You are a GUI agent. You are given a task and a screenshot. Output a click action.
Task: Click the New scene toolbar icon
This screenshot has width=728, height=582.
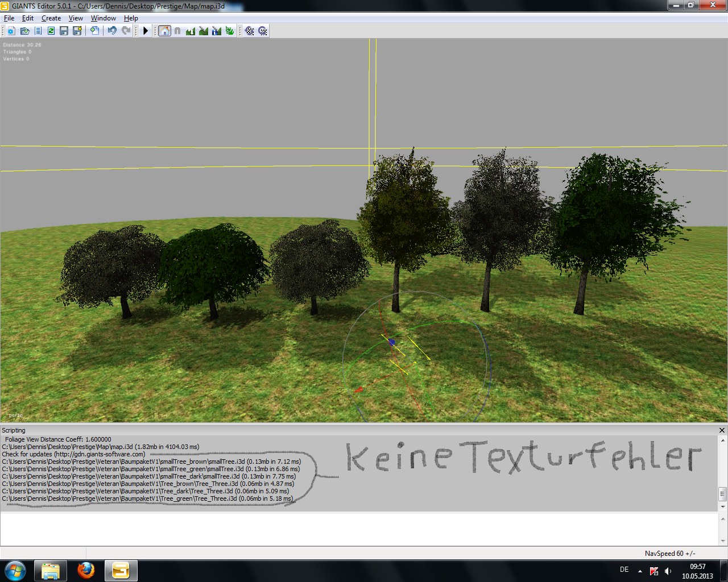tap(11, 31)
